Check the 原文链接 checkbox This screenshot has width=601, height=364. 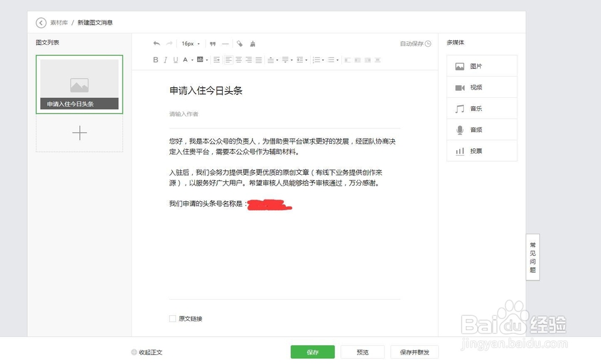(172, 318)
